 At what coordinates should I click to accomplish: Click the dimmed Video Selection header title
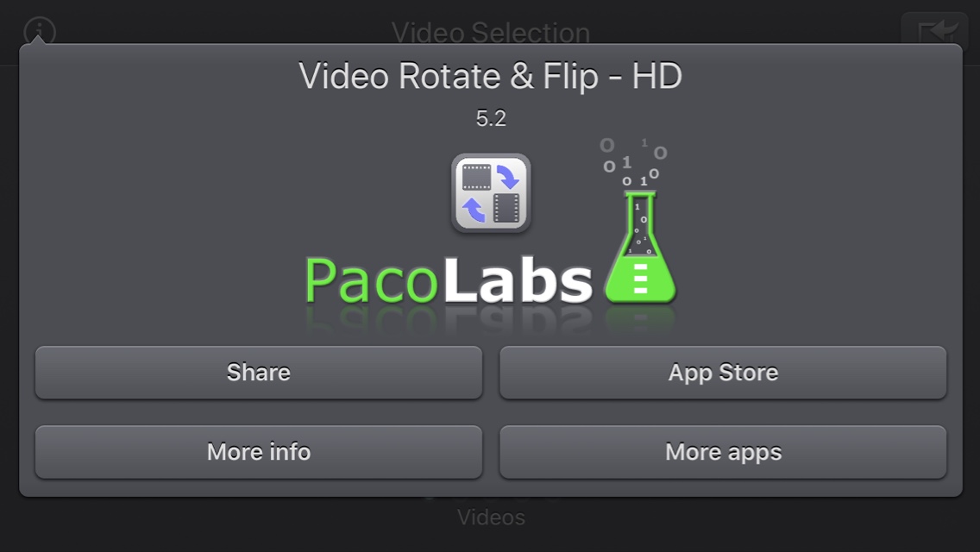pyautogui.click(x=491, y=33)
